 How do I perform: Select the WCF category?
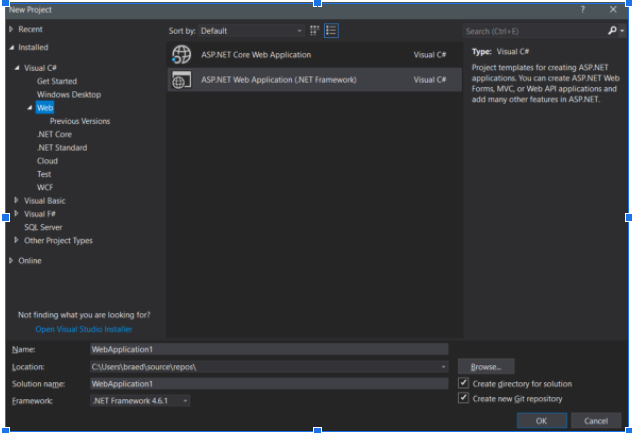pos(45,187)
